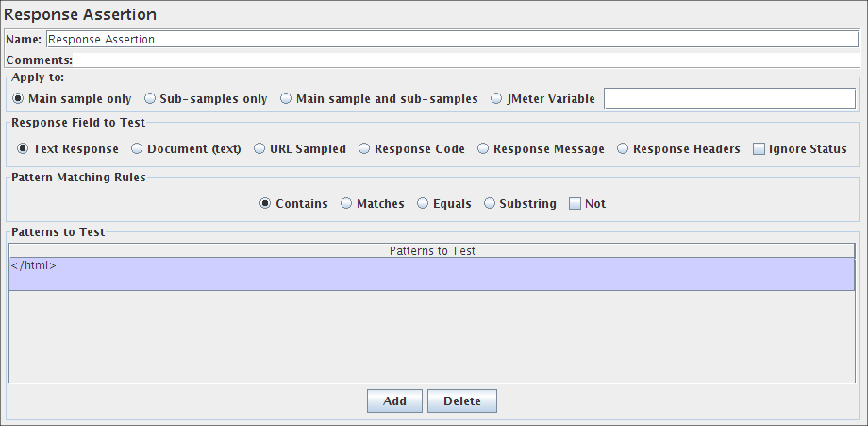Click the JMeter Variable name field
The width and height of the screenshot is (868, 426).
[x=729, y=98]
